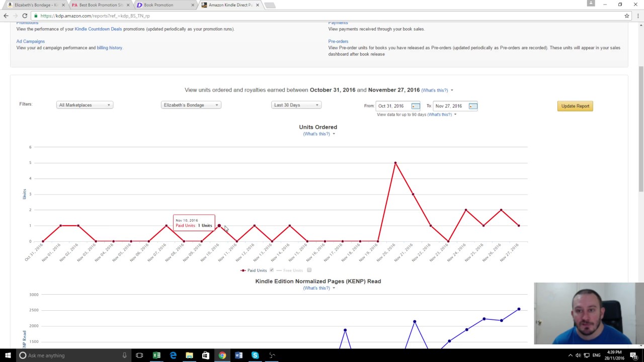644x362 pixels.
Task: Click the browser address bar URL
Action: 95,16
